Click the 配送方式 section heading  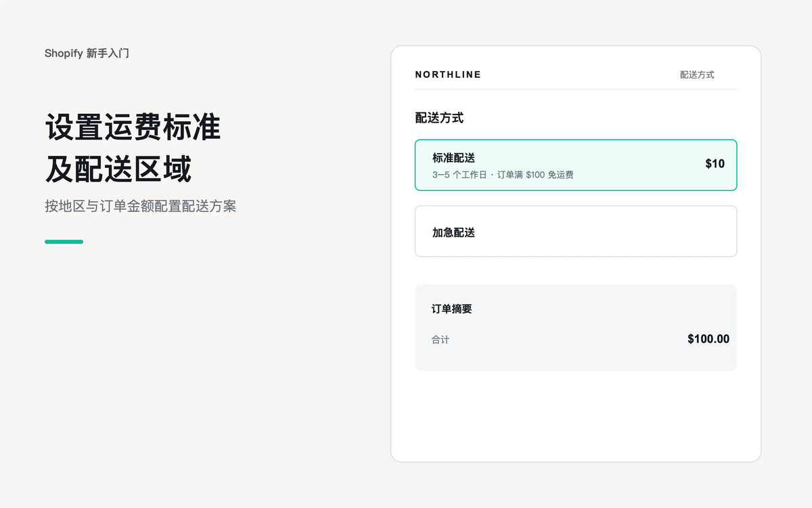pyautogui.click(x=439, y=118)
